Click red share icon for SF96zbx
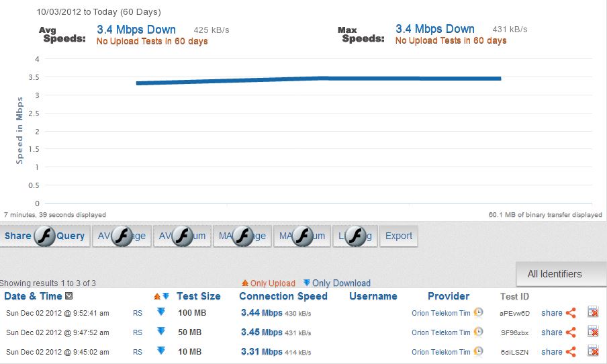 pyautogui.click(x=571, y=332)
